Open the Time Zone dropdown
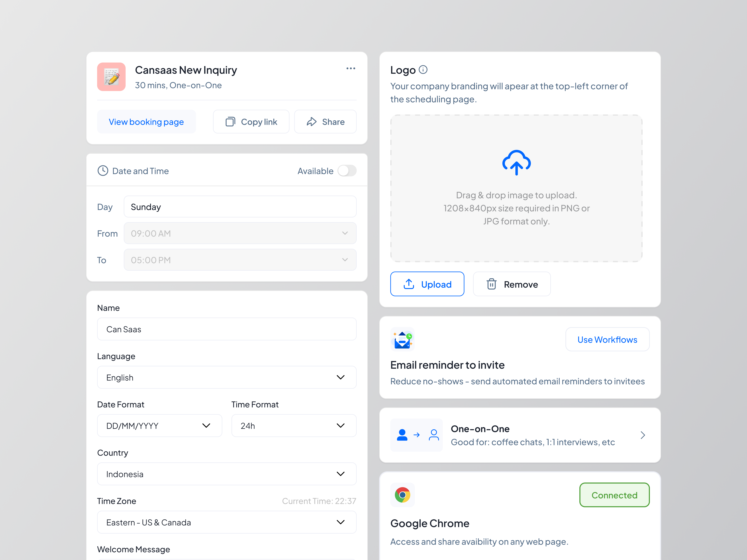The height and width of the screenshot is (560, 747). tap(227, 522)
